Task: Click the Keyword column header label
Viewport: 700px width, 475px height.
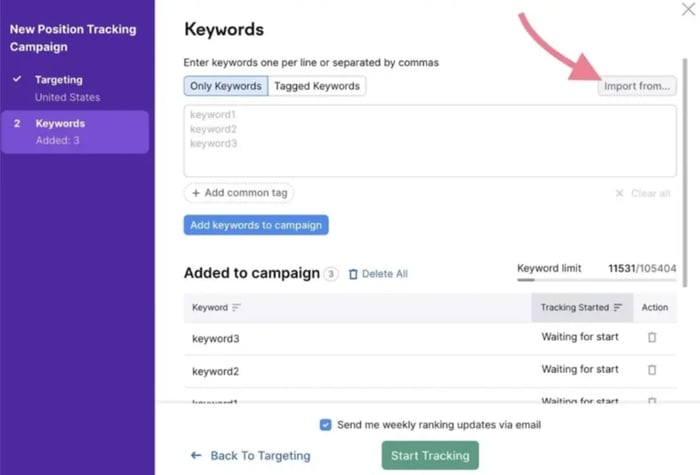Action: tap(210, 307)
